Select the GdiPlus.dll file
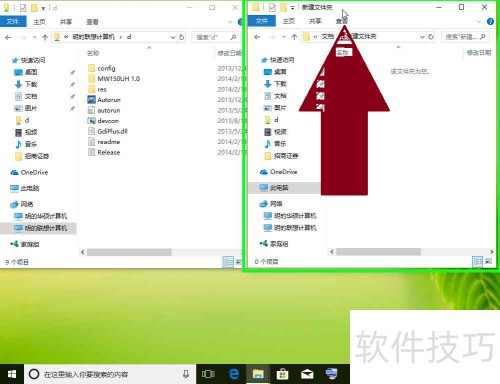The height and width of the screenshot is (384, 500). point(108,131)
